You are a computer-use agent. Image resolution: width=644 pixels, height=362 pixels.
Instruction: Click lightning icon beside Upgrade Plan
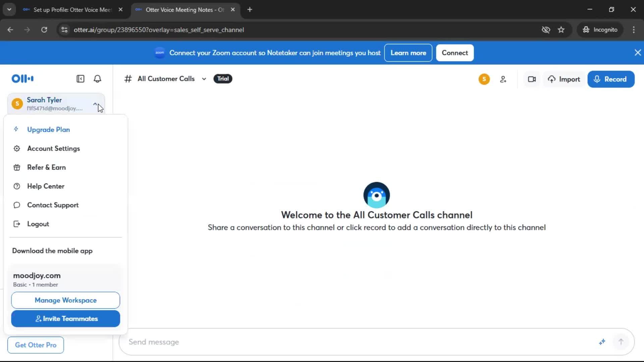pos(16,129)
